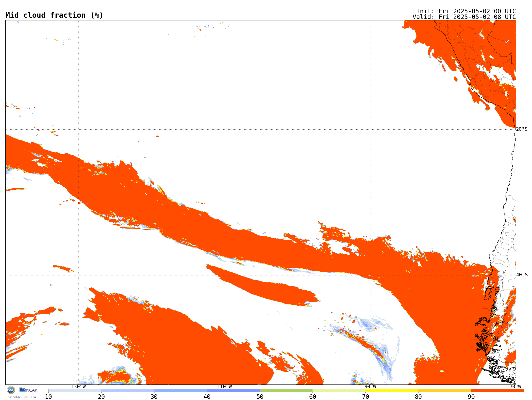Click the 110°W longitude label
This screenshot has height=400, width=532.
pyautogui.click(x=224, y=386)
